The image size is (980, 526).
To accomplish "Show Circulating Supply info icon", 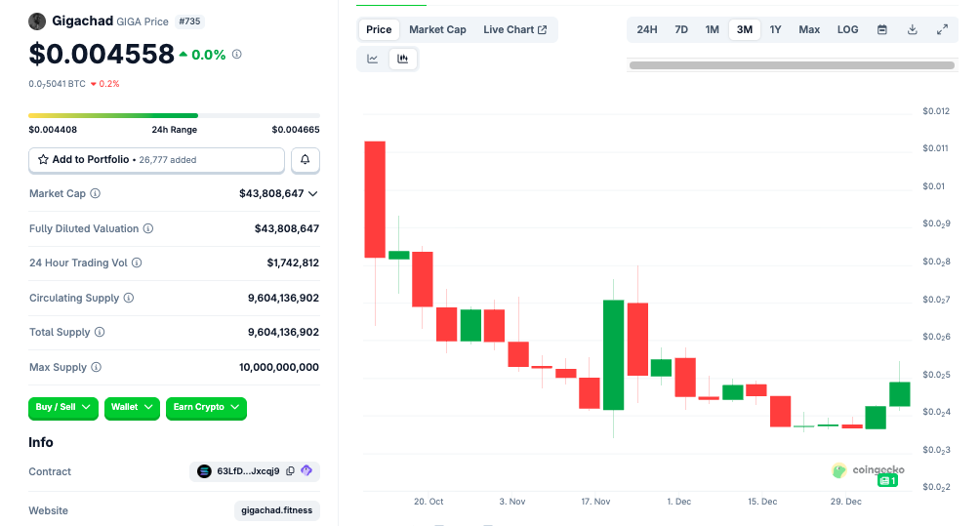I will (x=129, y=298).
